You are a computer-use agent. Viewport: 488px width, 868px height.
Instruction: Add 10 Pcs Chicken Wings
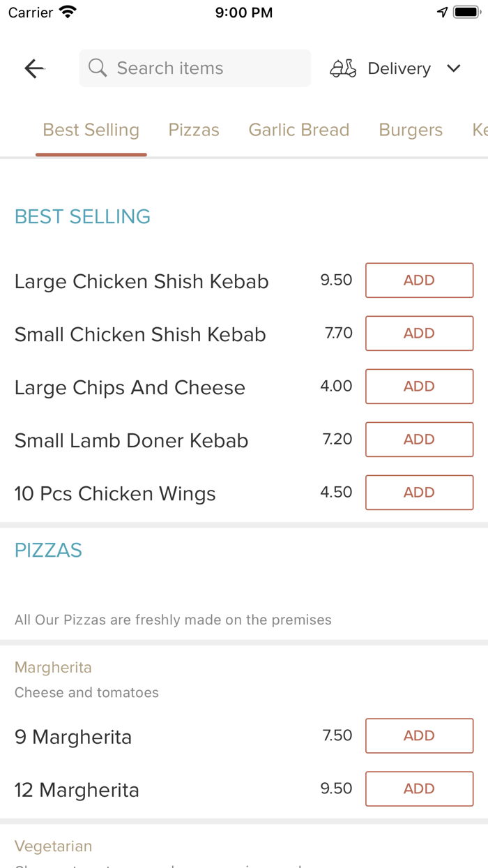tap(419, 493)
